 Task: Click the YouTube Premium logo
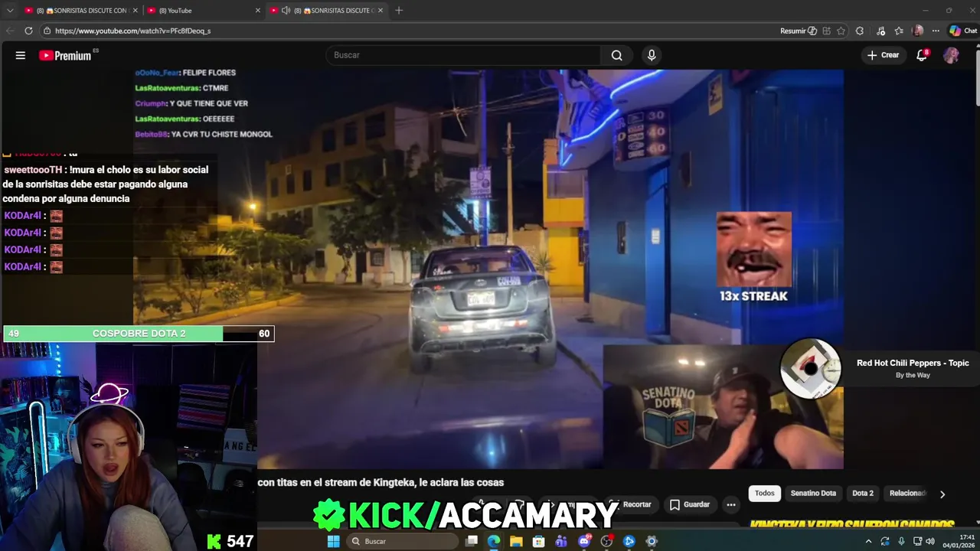tap(65, 55)
